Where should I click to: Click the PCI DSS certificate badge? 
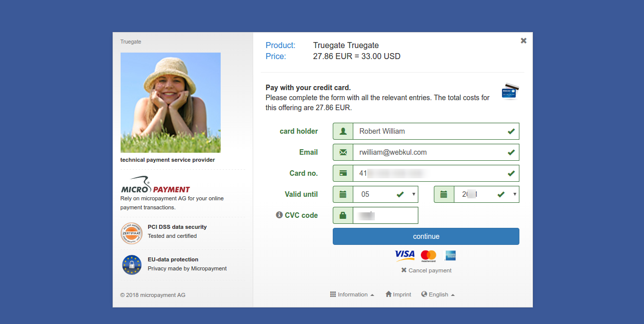click(x=132, y=233)
